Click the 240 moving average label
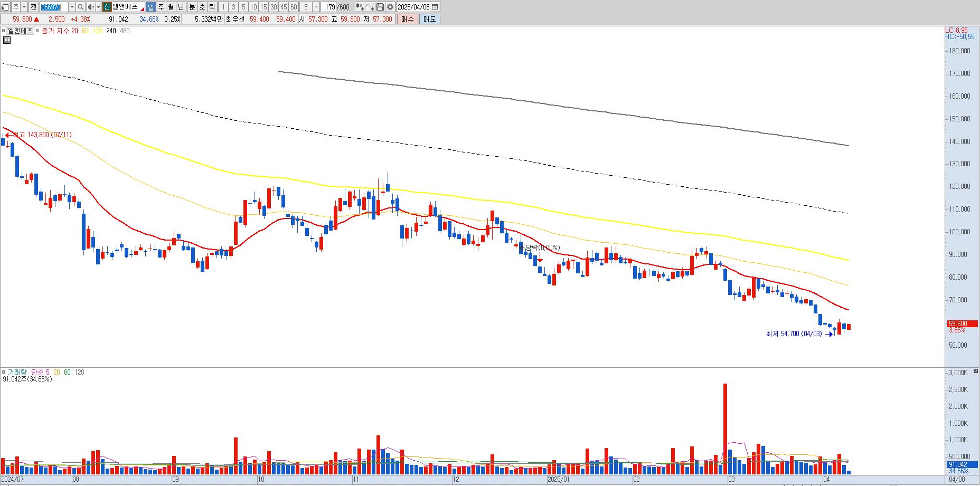Image resolution: width=980 pixels, height=486 pixels. point(111,31)
